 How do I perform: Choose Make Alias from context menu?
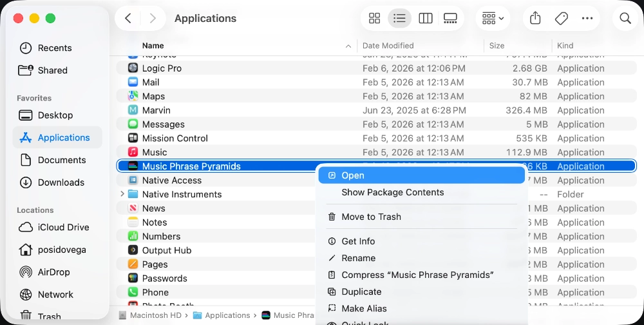coord(421,308)
